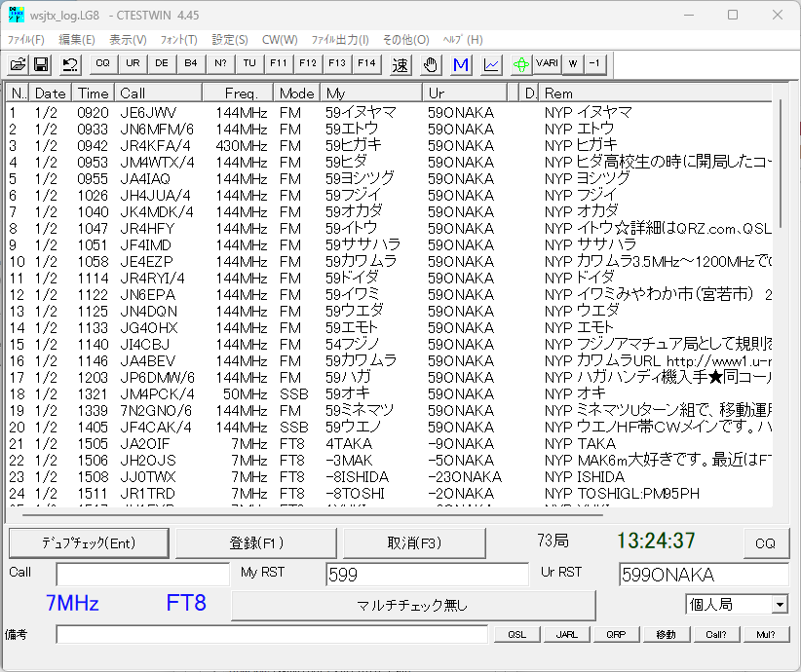The width and height of the screenshot is (801, 672).
Task: Click the デュプチェック(Ent) button
Action: pos(89,542)
